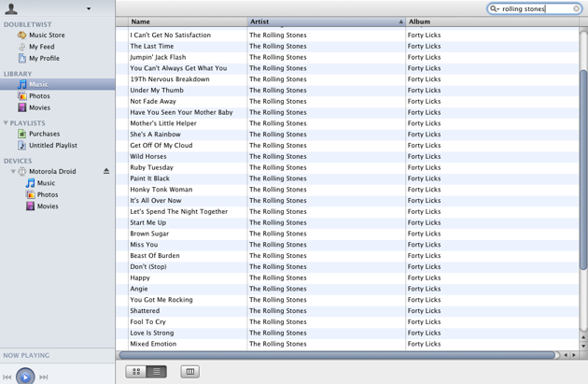Click The Rolling Stones artist in Miss You row

click(278, 245)
